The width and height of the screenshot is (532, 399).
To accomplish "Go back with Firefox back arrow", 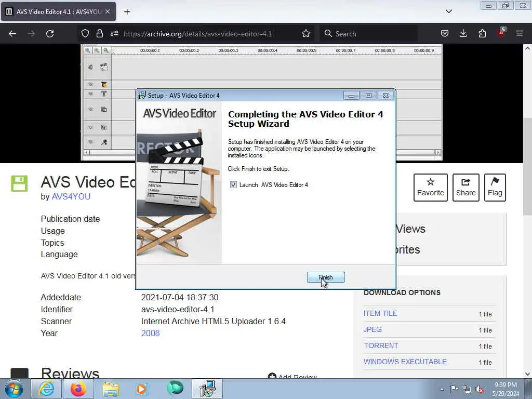I will point(12,34).
